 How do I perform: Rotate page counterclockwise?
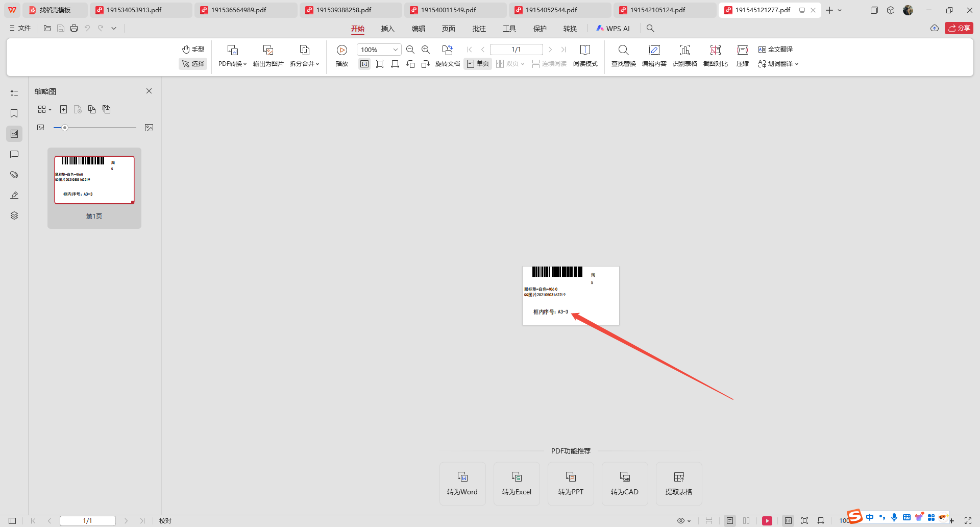coord(410,64)
